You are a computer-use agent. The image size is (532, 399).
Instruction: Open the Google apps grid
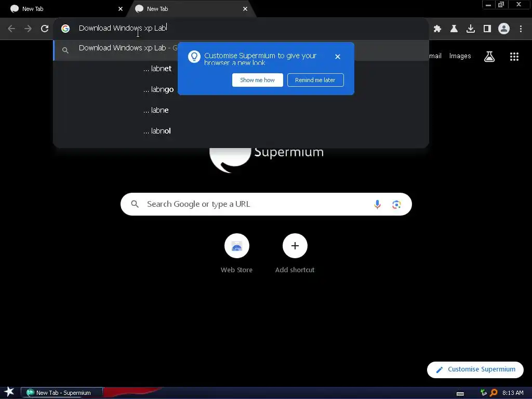click(x=514, y=56)
